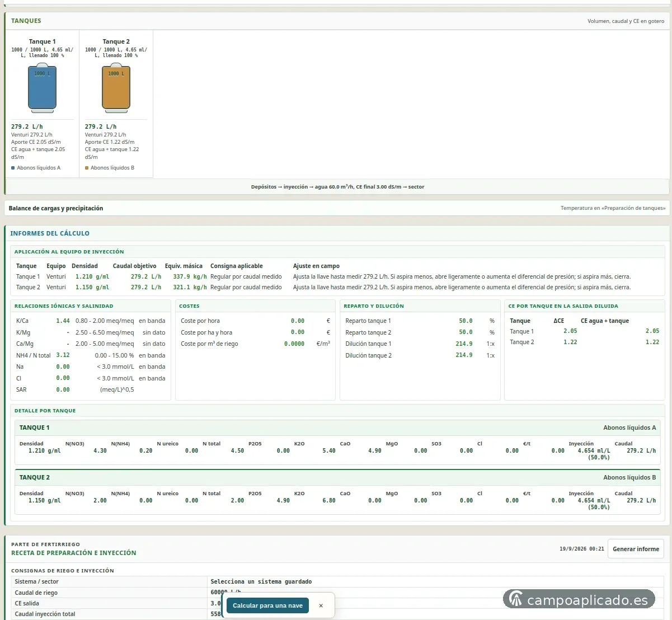Viewport: 672px width, 620px height.
Task: Click 'CE POR TANQUE EN LA SALIDA DILUIDA' heading
Action: click(x=563, y=306)
